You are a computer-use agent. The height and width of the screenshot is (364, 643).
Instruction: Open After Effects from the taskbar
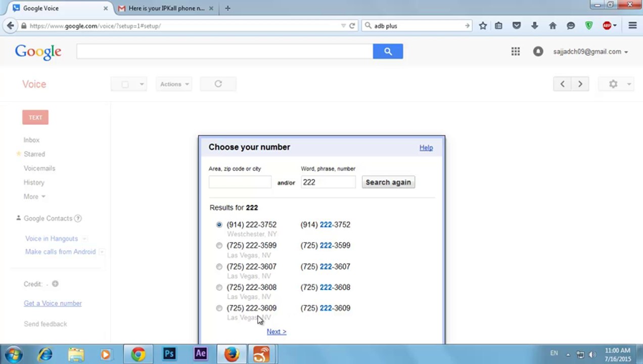tap(200, 354)
